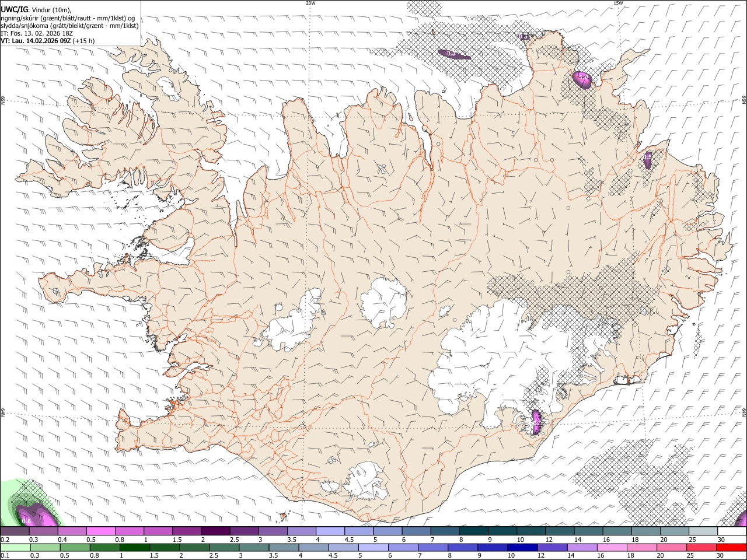Image resolution: width=747 pixels, height=560 pixels.
Task: Select the pale grey snow swatch for 25
Action: pyautogui.click(x=703, y=531)
